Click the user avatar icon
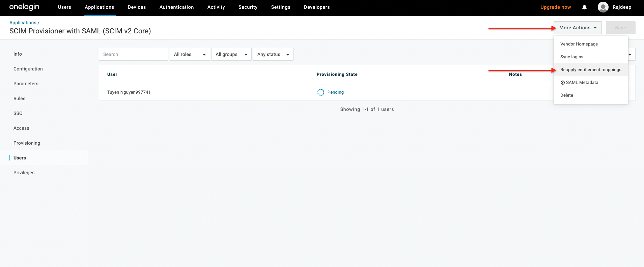The image size is (644, 267). click(603, 7)
